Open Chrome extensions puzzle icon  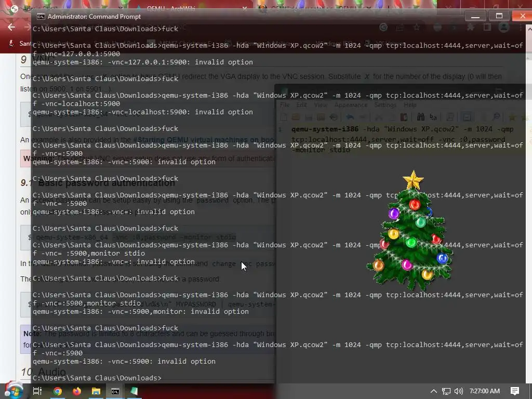(x=470, y=28)
